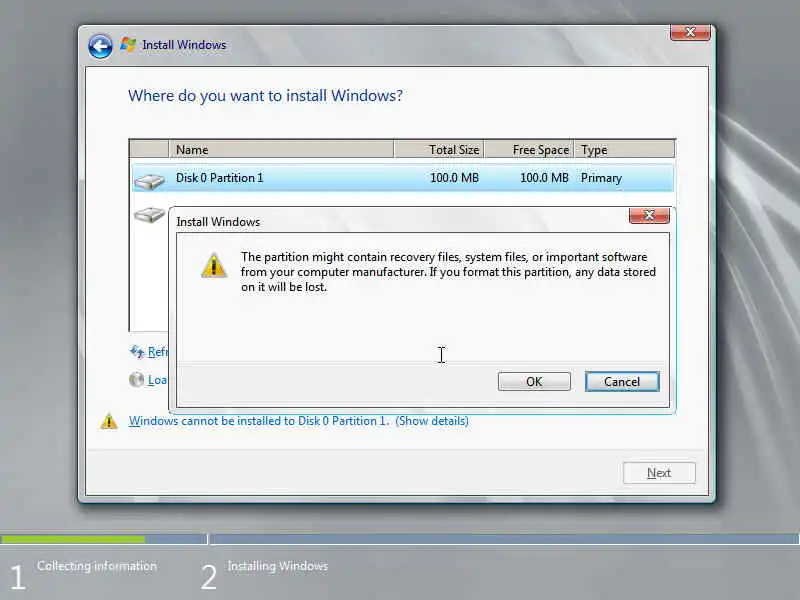Screen dimensions: 800x600
Task: Close the format warning dialog
Action: (649, 215)
